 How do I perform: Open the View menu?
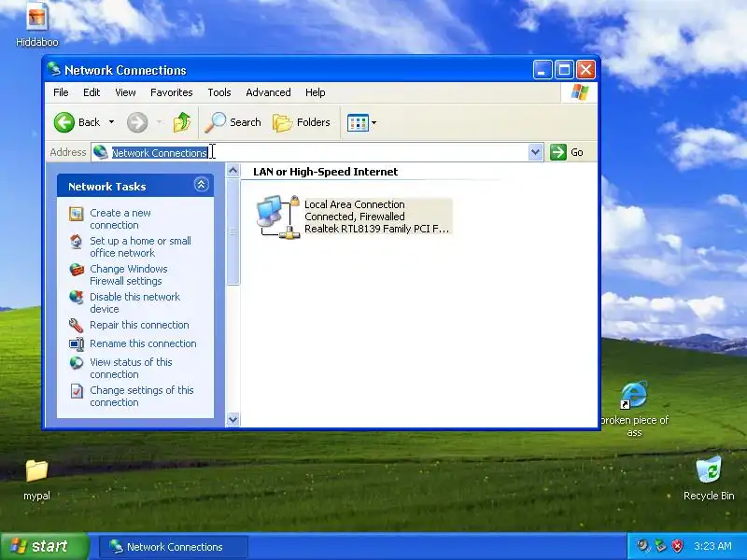click(x=125, y=92)
